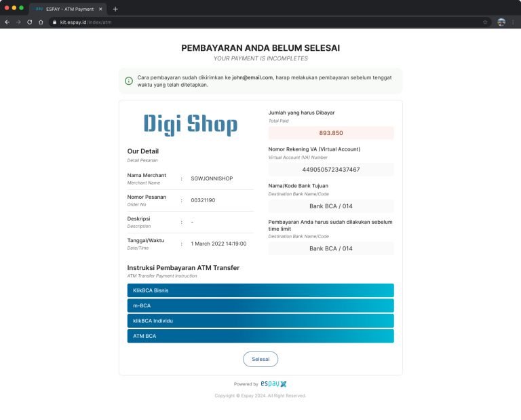
Task: Click the espay logo in footer
Action: pos(273,384)
